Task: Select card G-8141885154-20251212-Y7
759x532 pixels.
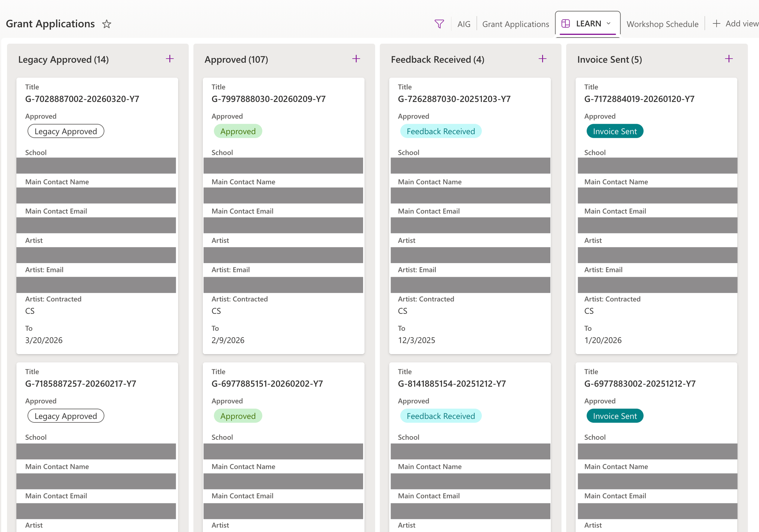Action: [x=451, y=384]
